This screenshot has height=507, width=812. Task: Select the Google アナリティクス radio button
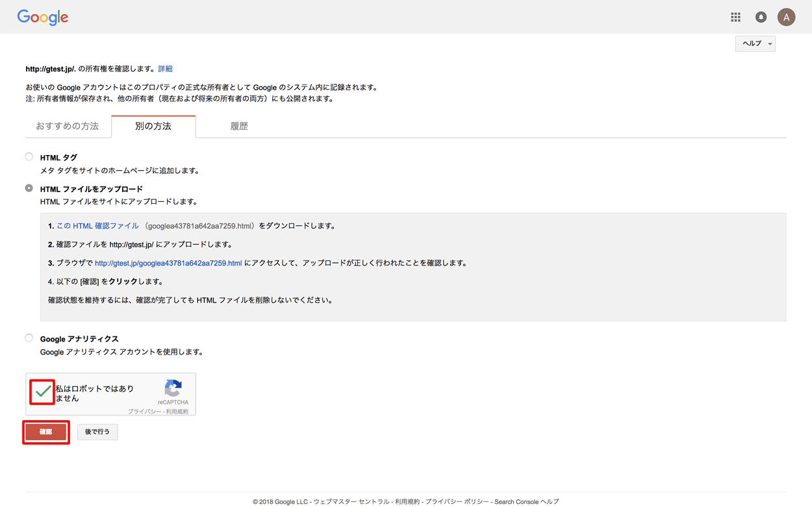click(29, 338)
